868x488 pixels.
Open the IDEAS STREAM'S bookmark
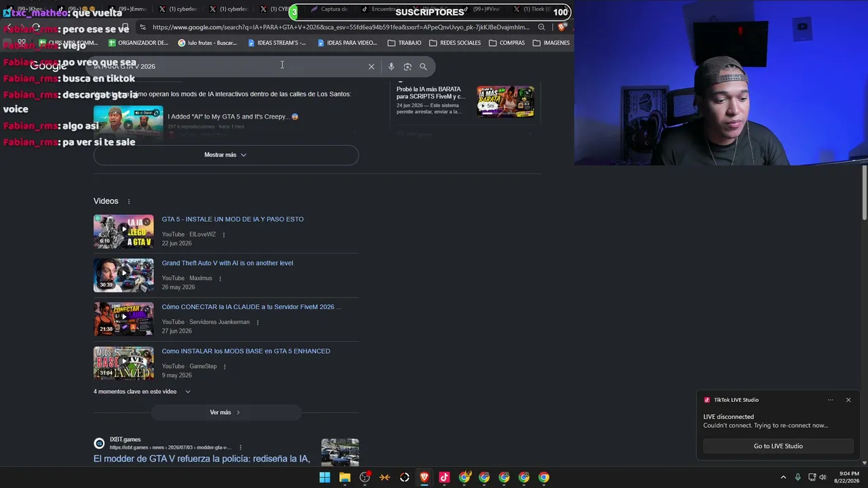click(x=277, y=43)
